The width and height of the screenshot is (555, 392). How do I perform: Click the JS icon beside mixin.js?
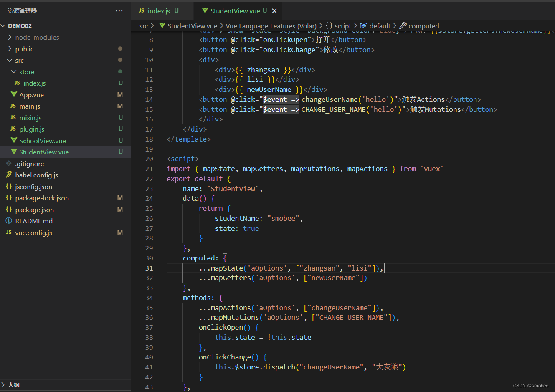coord(13,118)
